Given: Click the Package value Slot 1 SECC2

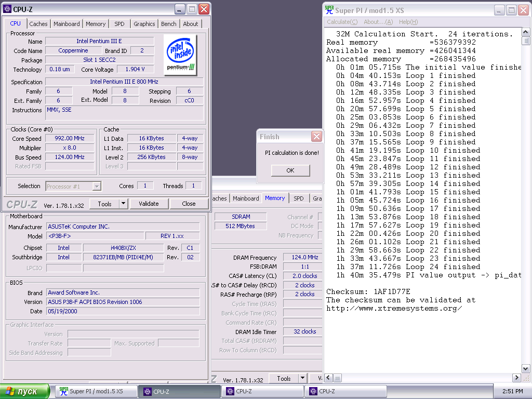Looking at the screenshot, I should click(x=99, y=60).
